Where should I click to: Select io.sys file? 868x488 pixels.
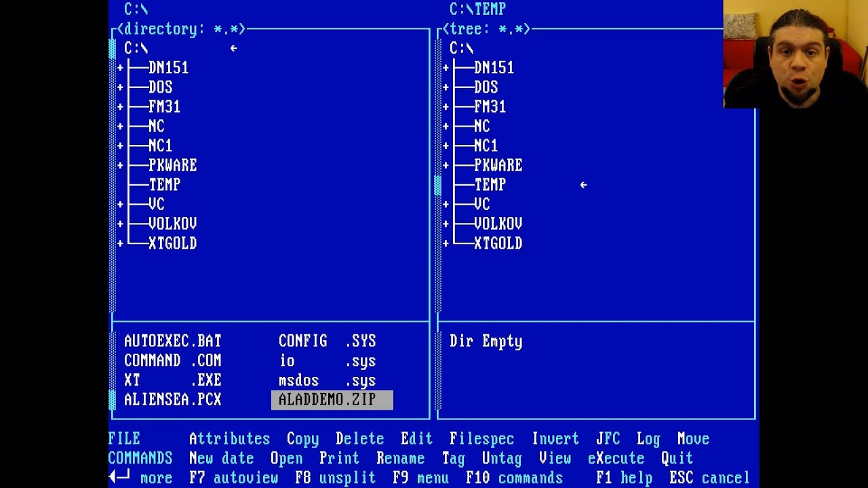point(327,361)
